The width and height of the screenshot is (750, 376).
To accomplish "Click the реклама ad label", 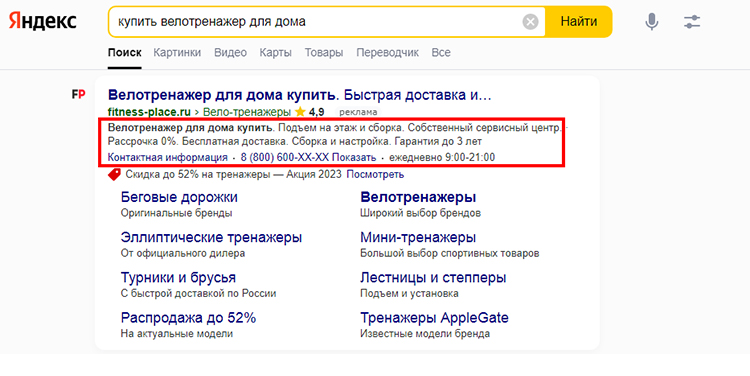I will click(358, 112).
